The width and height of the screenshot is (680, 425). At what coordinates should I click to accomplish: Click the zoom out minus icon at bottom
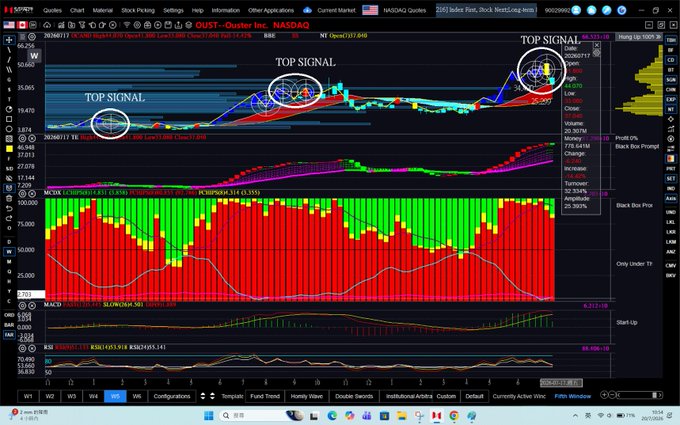click(x=612, y=395)
